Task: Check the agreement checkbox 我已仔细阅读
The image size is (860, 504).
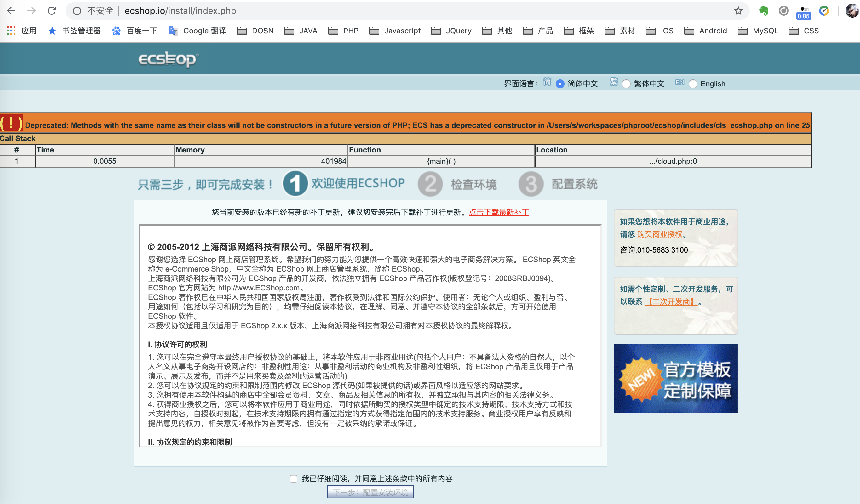Action: point(294,478)
